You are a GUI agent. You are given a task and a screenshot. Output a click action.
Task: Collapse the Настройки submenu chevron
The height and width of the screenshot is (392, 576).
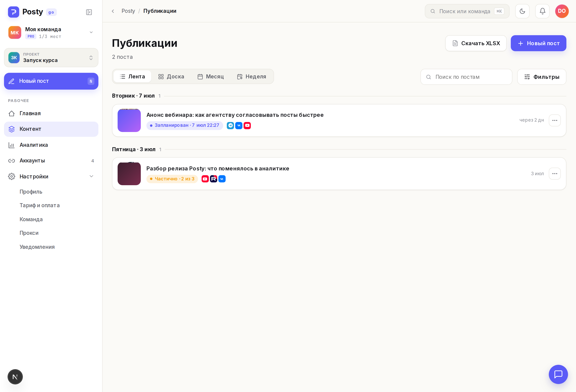[91, 176]
